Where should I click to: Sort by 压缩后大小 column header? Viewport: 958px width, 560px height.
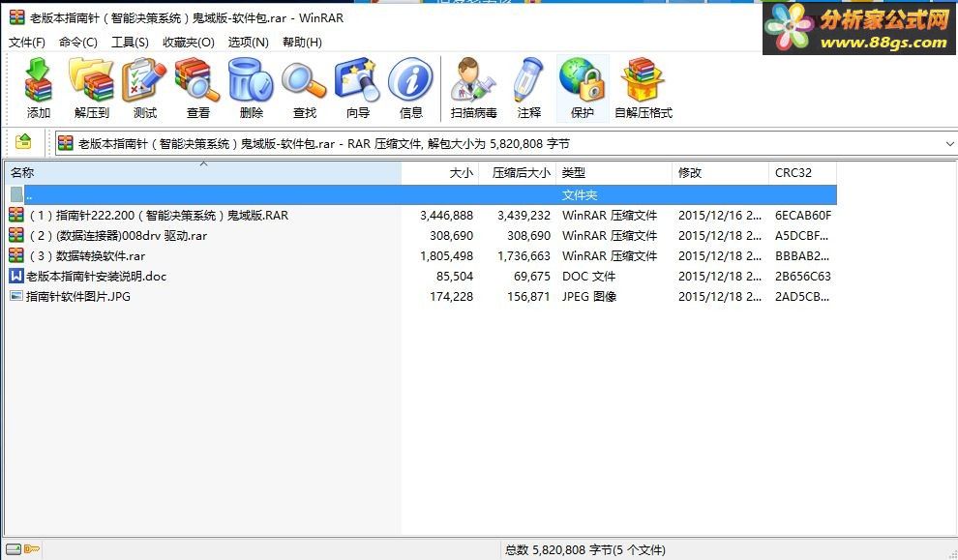[518, 173]
